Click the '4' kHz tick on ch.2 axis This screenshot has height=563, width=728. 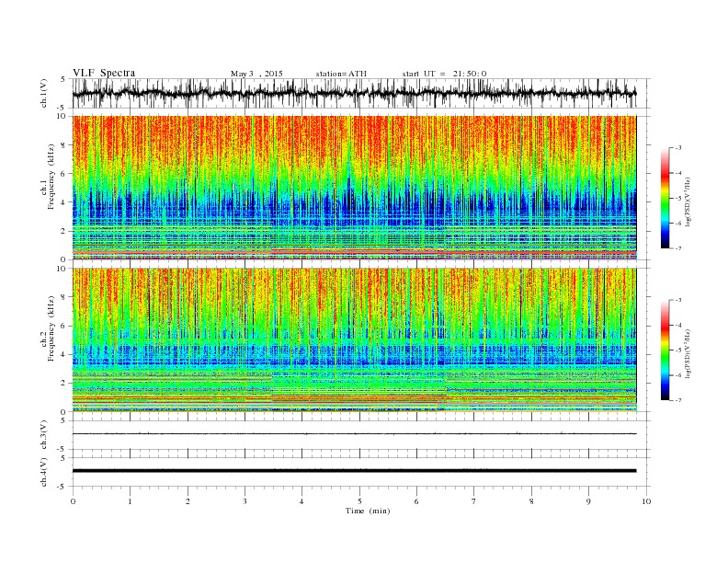(63, 354)
